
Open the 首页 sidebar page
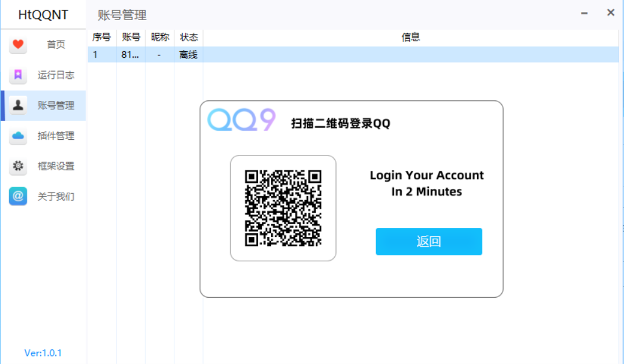click(x=55, y=44)
